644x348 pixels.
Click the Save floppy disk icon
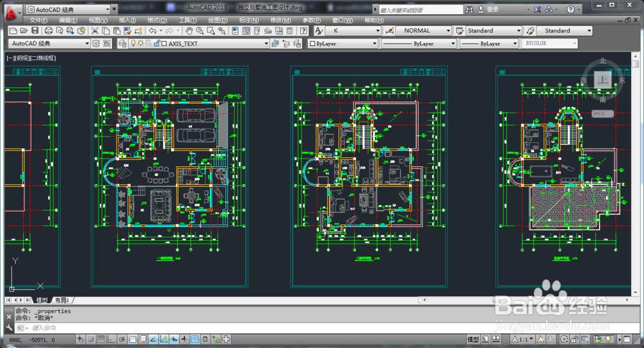[35, 31]
